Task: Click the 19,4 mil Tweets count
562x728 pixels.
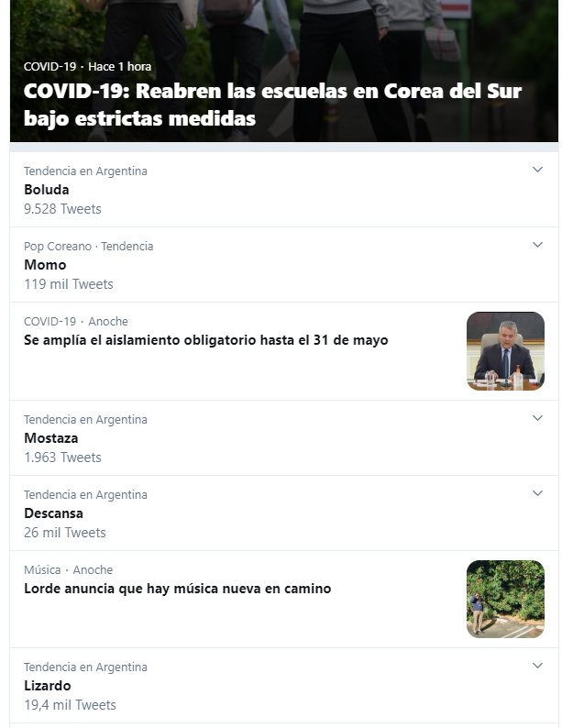Action: (70, 705)
